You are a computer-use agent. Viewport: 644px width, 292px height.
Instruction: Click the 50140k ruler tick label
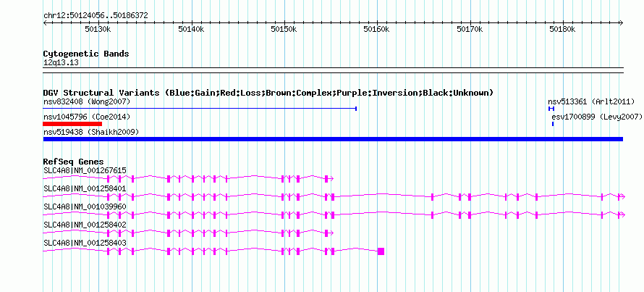click(191, 30)
